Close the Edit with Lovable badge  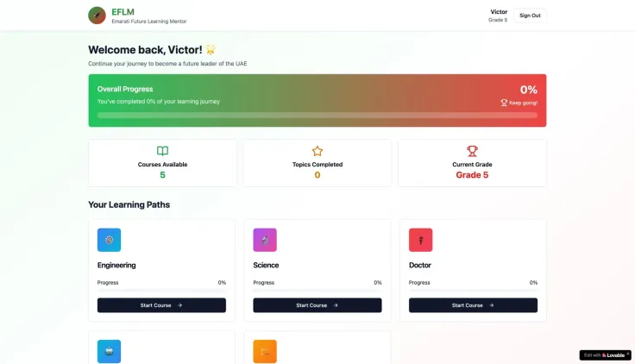[x=628, y=354]
